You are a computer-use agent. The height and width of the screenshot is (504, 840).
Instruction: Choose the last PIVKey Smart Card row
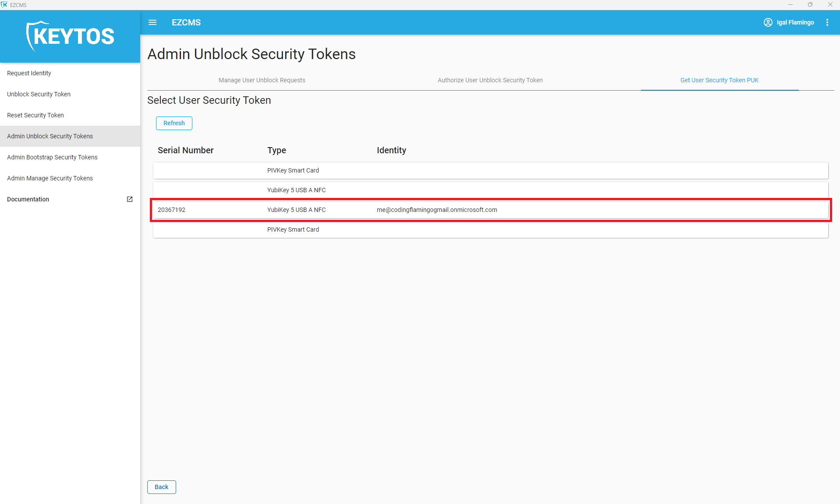[x=490, y=229]
